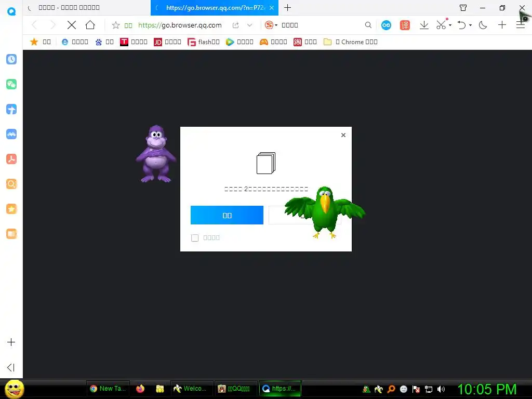Switch to the first loading tab

point(87,7)
